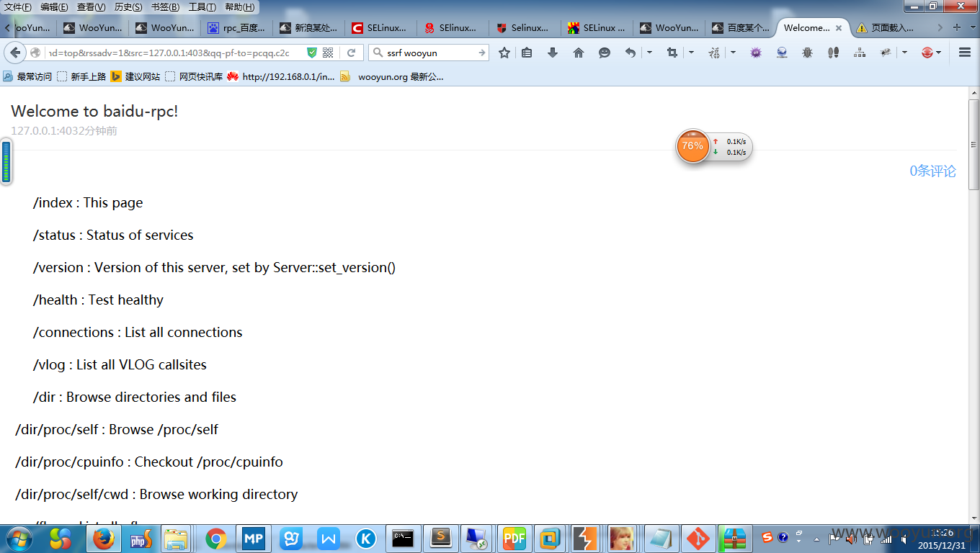The image size is (980, 553).
Task: Click the search go arrow
Action: (482, 53)
